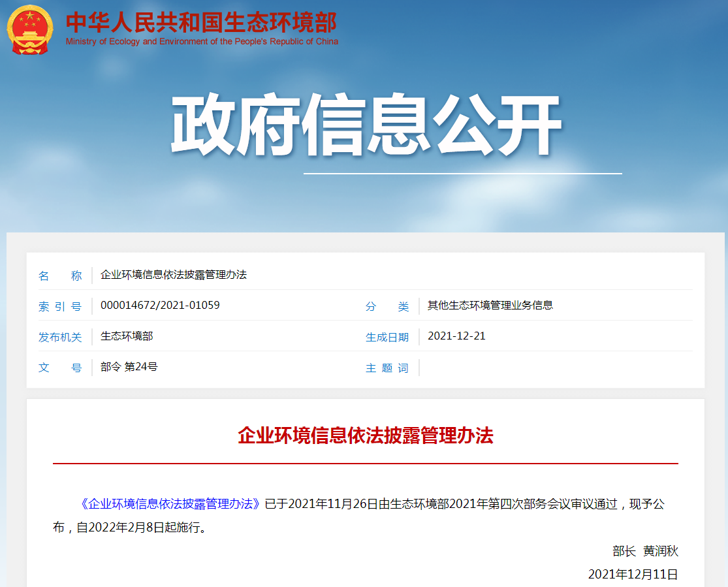Click the national emblem logo
728x587 pixels.
point(30,30)
